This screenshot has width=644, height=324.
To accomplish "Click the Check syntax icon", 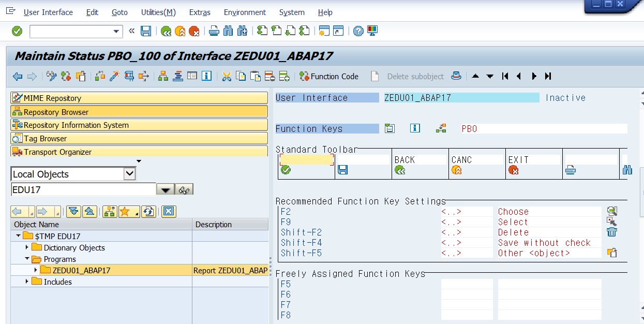I will click(100, 77).
